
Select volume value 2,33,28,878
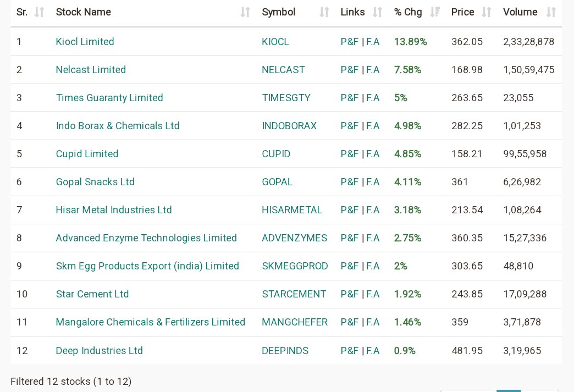click(x=528, y=42)
